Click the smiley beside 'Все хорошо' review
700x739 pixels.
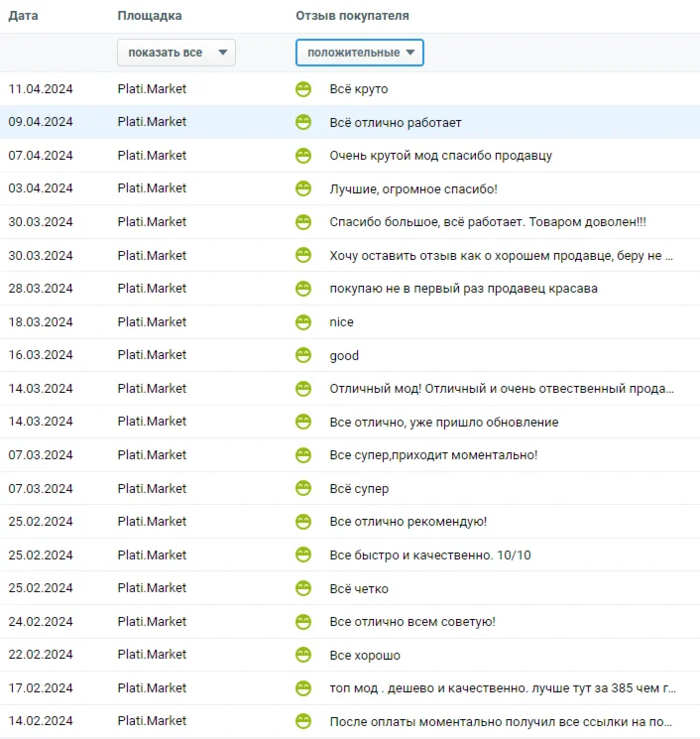tap(303, 655)
